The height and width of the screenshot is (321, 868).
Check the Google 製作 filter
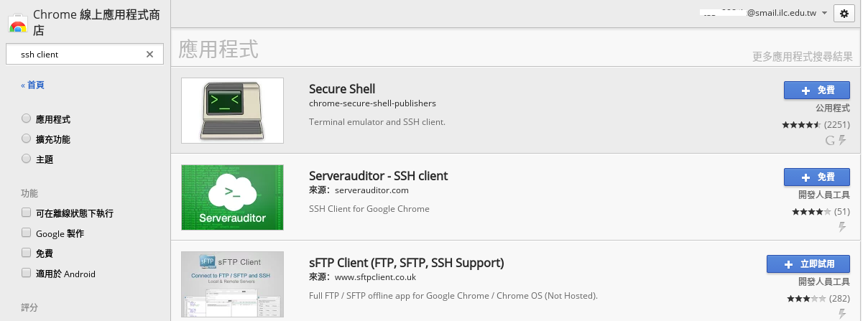(27, 233)
